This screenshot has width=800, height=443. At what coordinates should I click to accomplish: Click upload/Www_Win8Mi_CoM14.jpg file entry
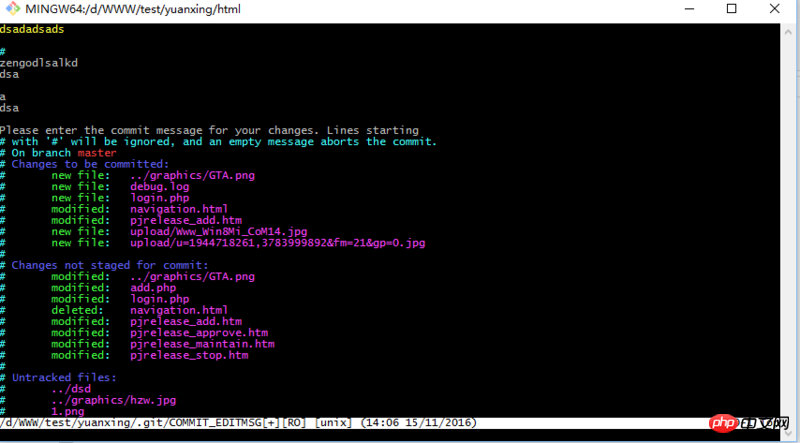(218, 232)
